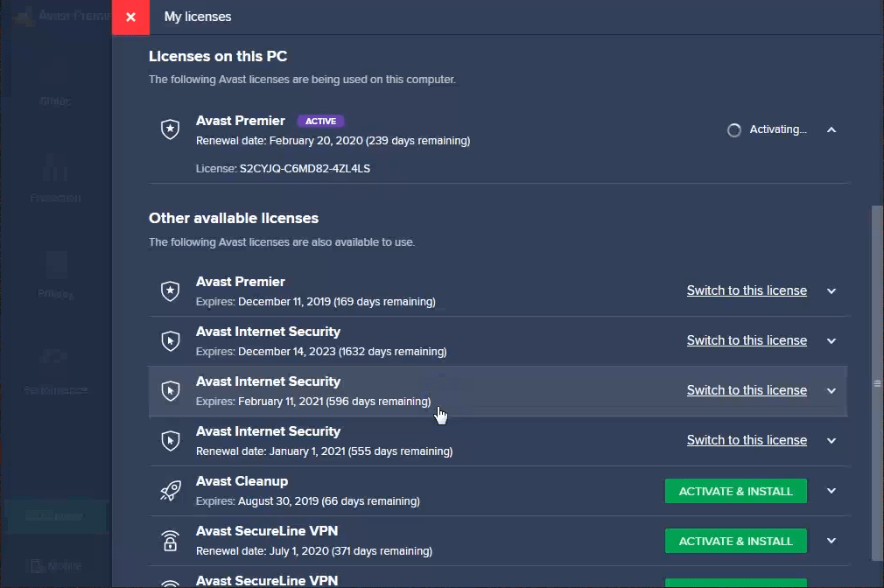The height and width of the screenshot is (588, 884).
Task: Switch to Internet Security license expiring 2023
Action: [747, 340]
